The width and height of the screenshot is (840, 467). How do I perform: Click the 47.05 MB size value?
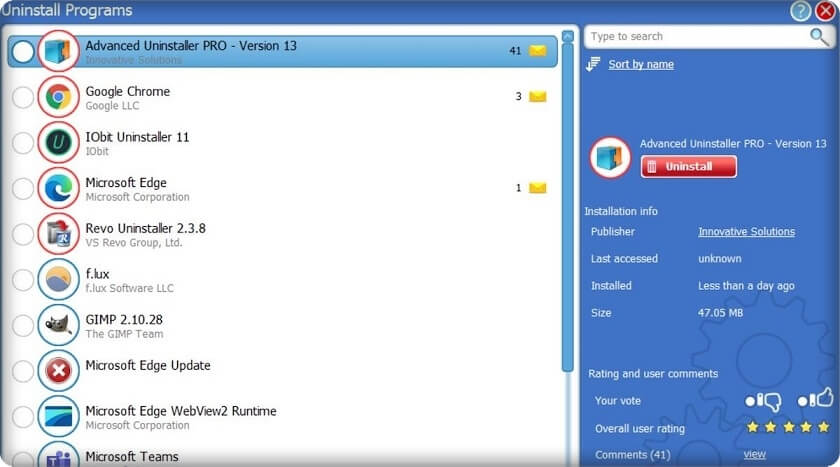(720, 313)
